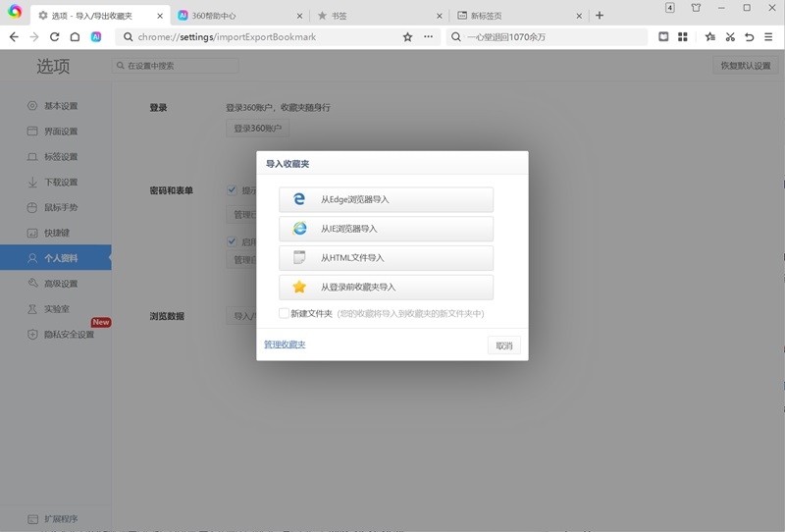Import bookmarks from IE browser

(386, 229)
